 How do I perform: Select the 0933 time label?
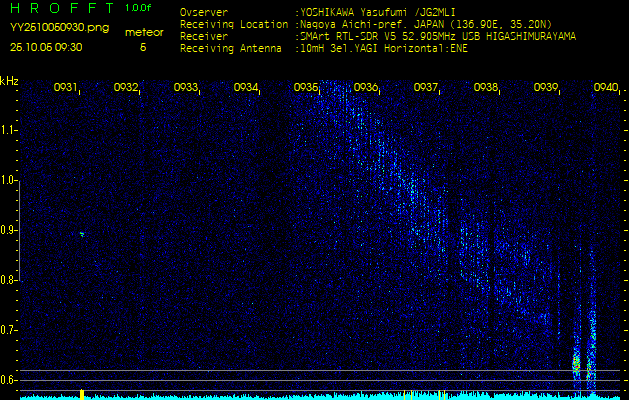[186, 88]
